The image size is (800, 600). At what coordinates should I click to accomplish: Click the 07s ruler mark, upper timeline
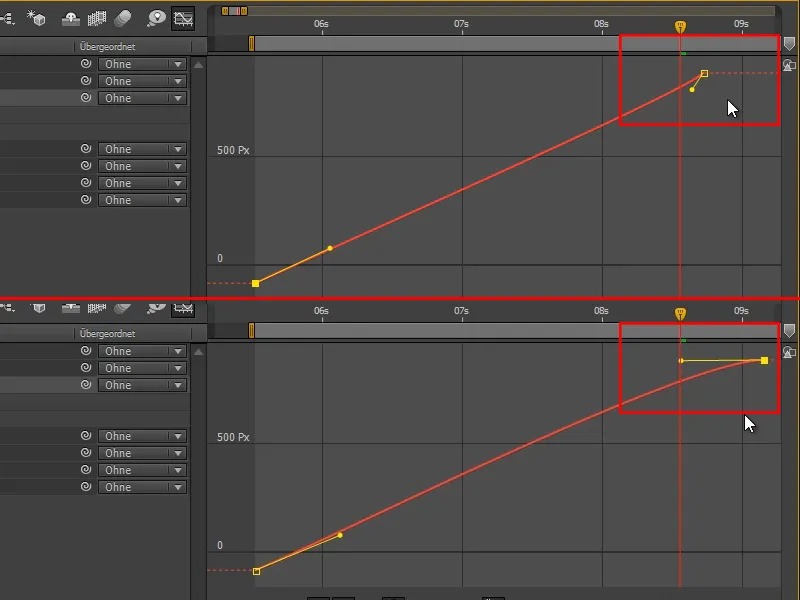(x=461, y=23)
